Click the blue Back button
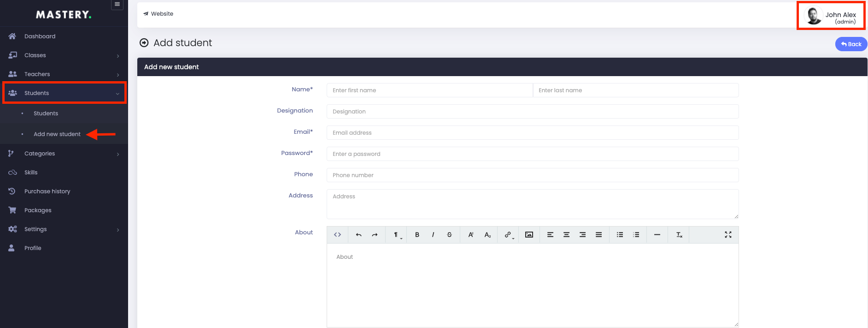Viewport: 868px width, 328px height. pyautogui.click(x=851, y=44)
